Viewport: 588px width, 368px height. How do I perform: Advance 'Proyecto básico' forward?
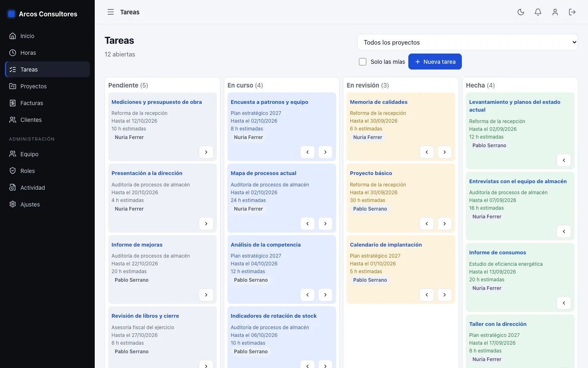pyautogui.click(x=445, y=224)
